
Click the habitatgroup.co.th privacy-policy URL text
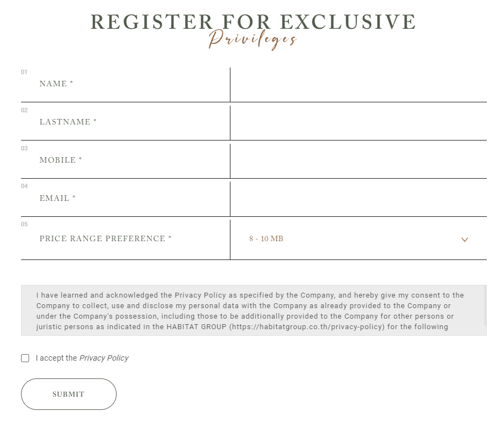[308, 327]
